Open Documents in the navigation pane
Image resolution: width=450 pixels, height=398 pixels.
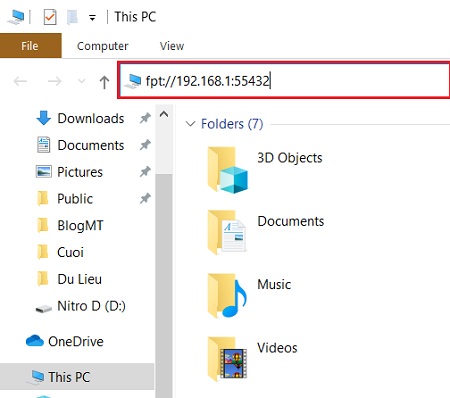[x=91, y=145]
